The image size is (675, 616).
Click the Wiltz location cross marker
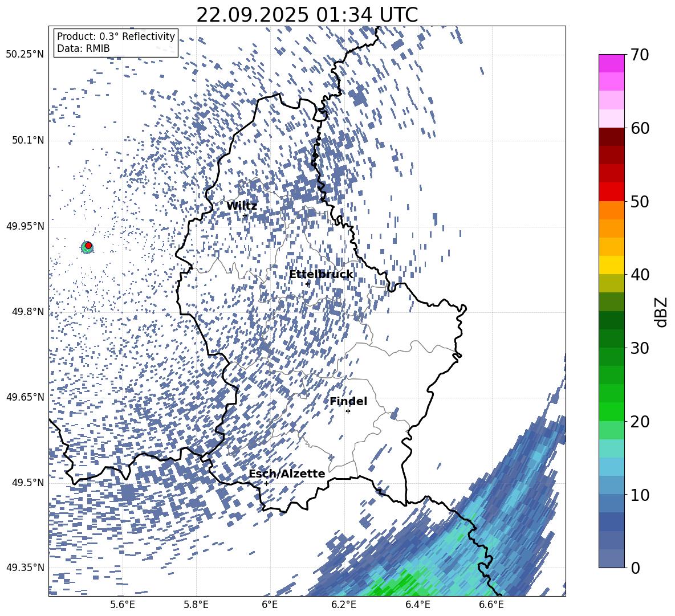245,215
